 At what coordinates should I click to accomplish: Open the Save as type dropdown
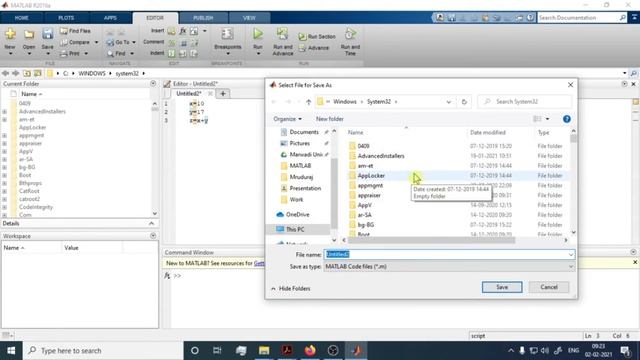click(x=449, y=267)
